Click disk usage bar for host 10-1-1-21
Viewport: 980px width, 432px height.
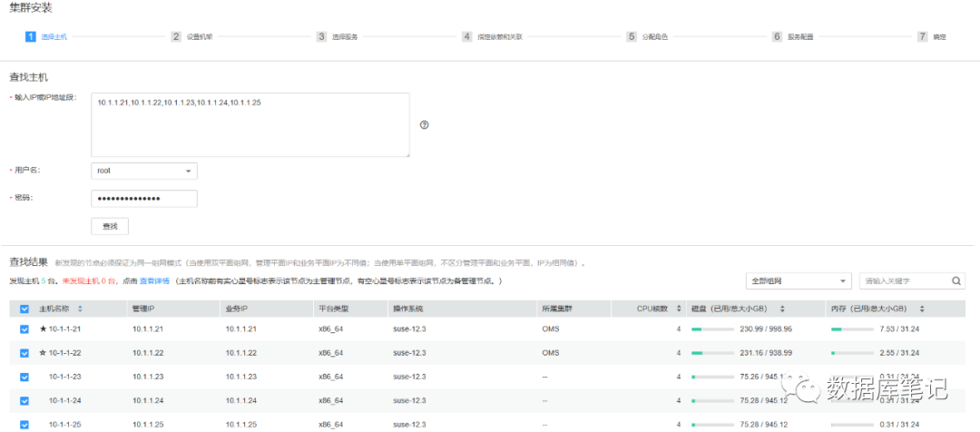pyautogui.click(x=712, y=329)
